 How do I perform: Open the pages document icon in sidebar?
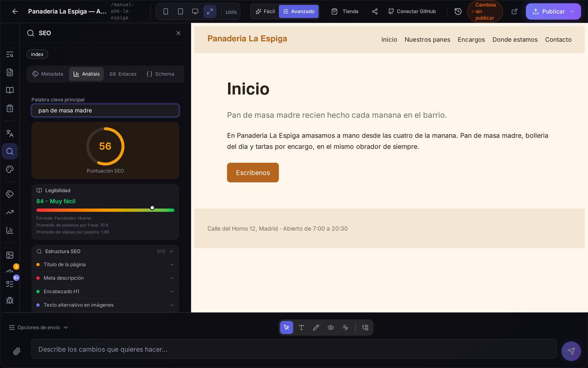point(10,72)
